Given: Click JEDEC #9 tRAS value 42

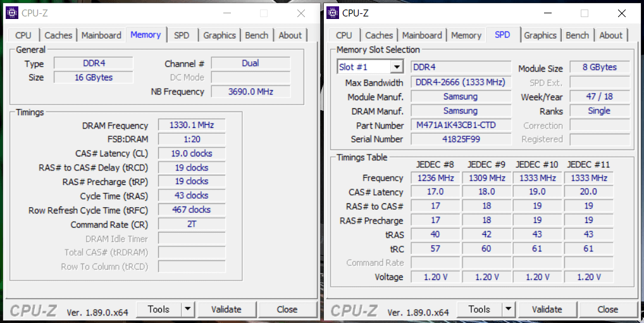Looking at the screenshot, I should pyautogui.click(x=486, y=234).
